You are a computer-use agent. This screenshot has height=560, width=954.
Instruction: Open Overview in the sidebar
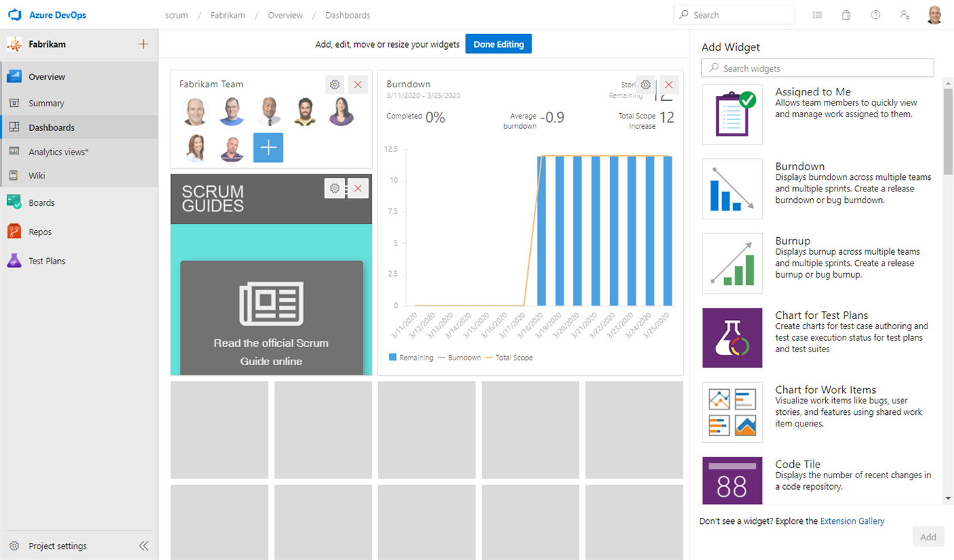point(79,77)
